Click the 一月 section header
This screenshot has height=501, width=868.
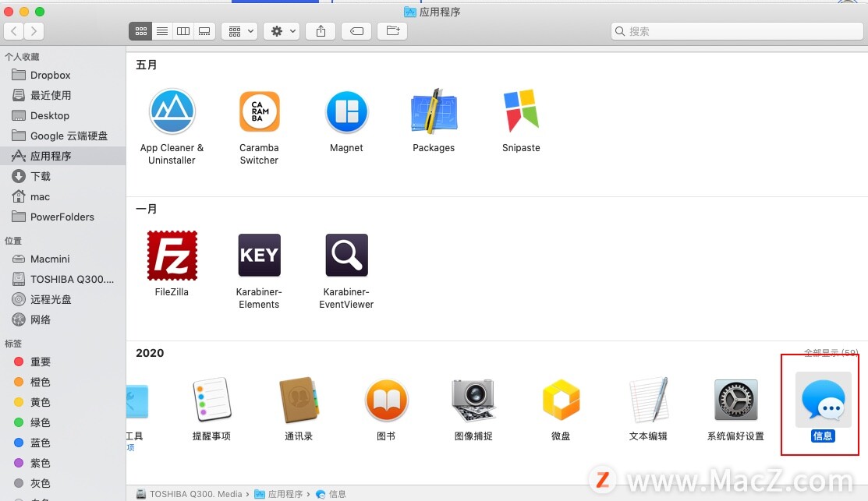[x=147, y=209]
